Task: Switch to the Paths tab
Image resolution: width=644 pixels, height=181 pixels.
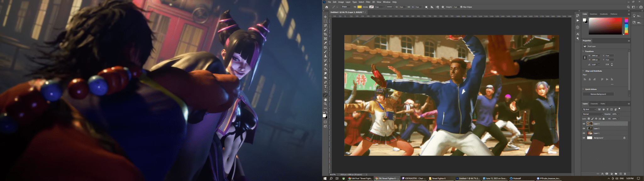Action: pyautogui.click(x=603, y=104)
